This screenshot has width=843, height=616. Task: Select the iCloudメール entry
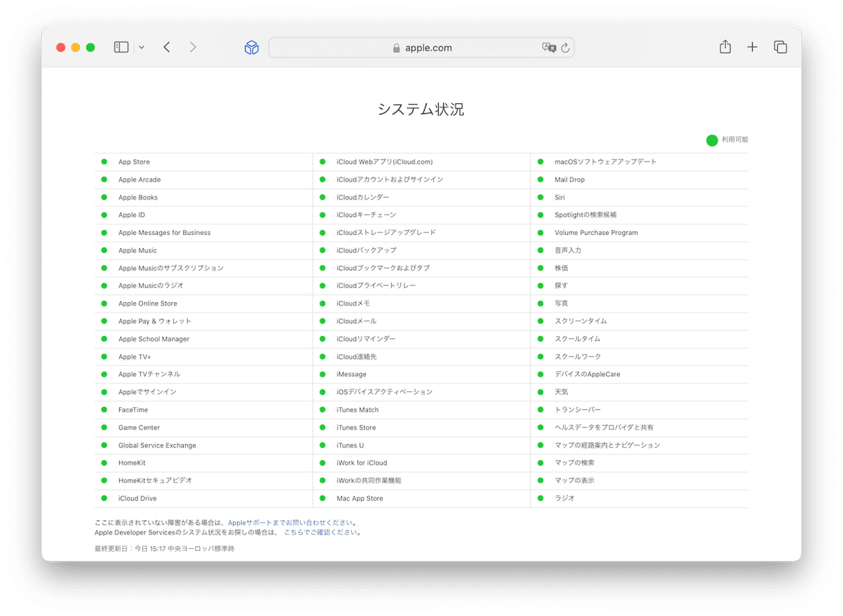356,322
